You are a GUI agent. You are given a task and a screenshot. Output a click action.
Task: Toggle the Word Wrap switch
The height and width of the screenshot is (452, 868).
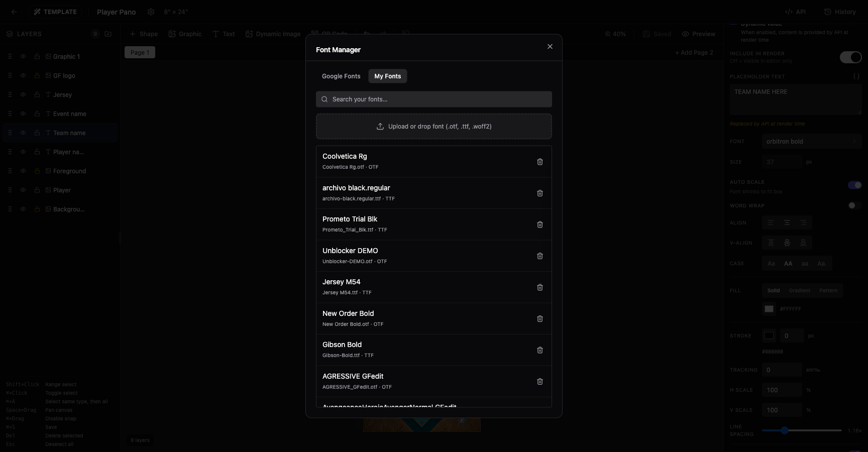pyautogui.click(x=854, y=205)
